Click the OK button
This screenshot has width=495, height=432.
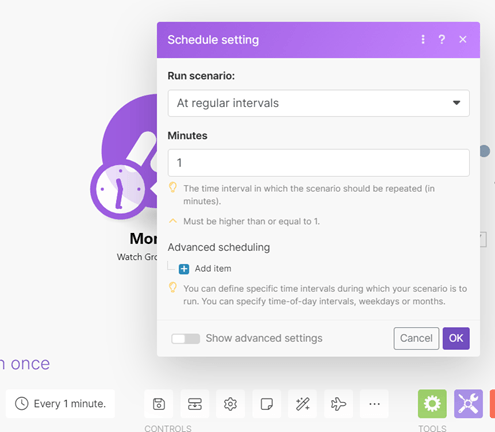[x=456, y=338]
